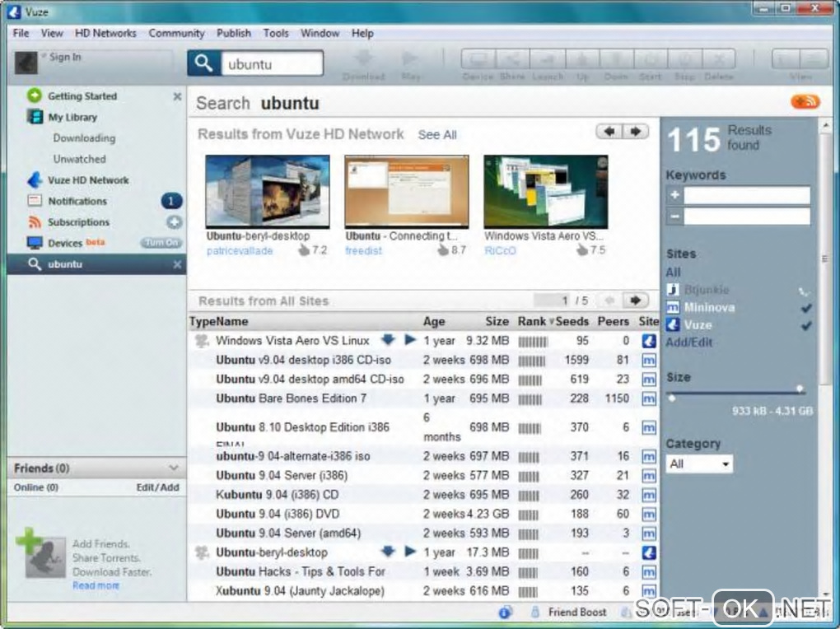Open the HD Networks menu

point(105,33)
